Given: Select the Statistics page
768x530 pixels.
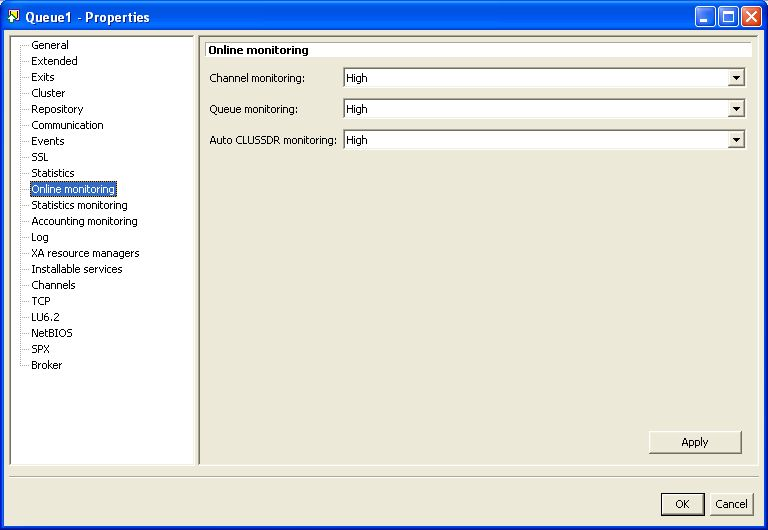Looking at the screenshot, I should (x=52, y=173).
